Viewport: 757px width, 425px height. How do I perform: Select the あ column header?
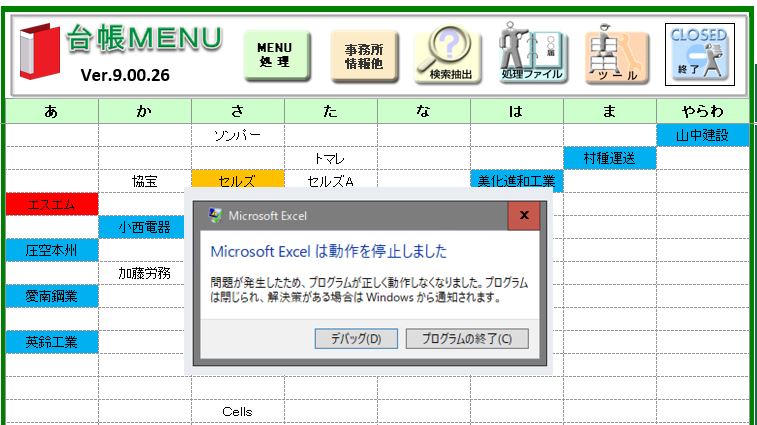[x=52, y=112]
